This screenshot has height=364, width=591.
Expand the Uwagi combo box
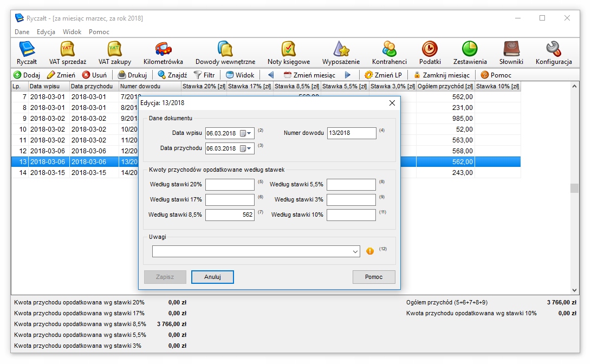tap(355, 251)
